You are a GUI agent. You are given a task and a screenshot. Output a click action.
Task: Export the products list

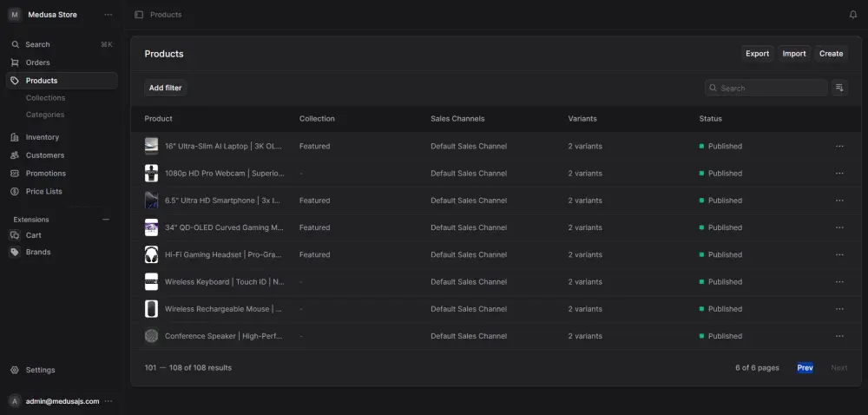coord(757,54)
